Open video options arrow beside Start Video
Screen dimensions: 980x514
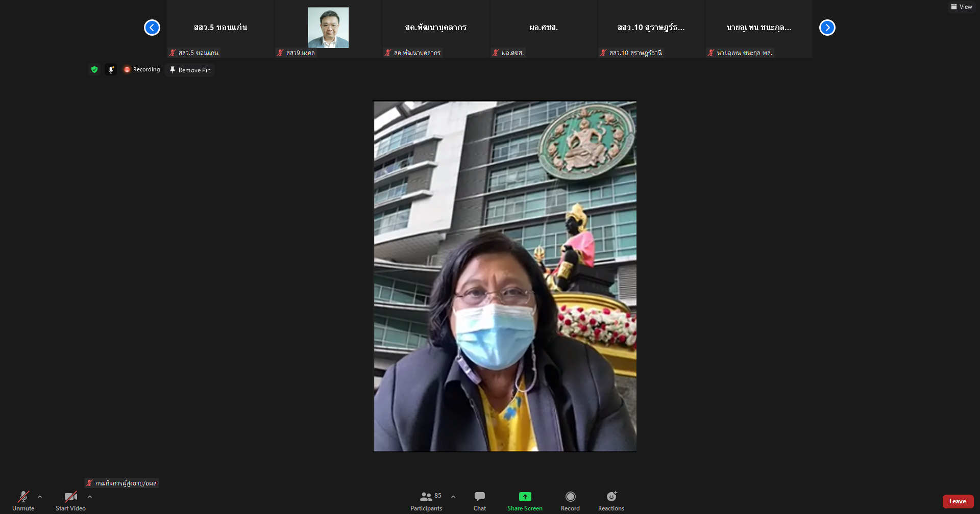click(x=90, y=497)
